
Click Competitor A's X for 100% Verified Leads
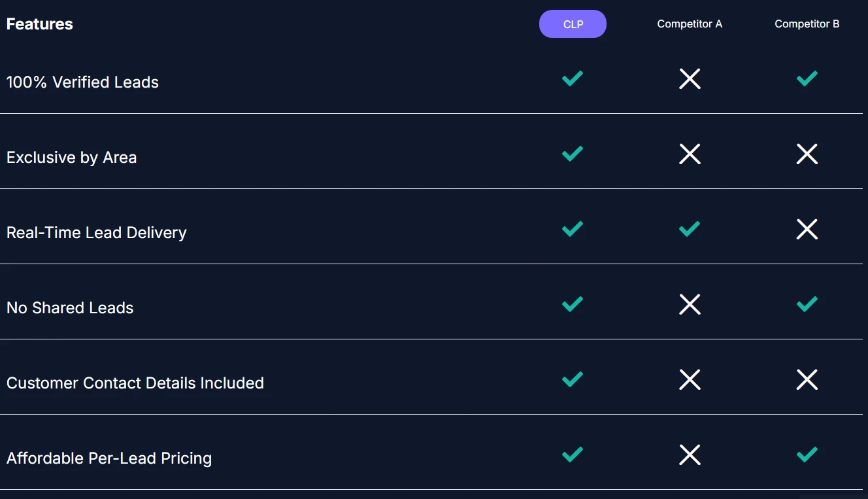click(690, 79)
